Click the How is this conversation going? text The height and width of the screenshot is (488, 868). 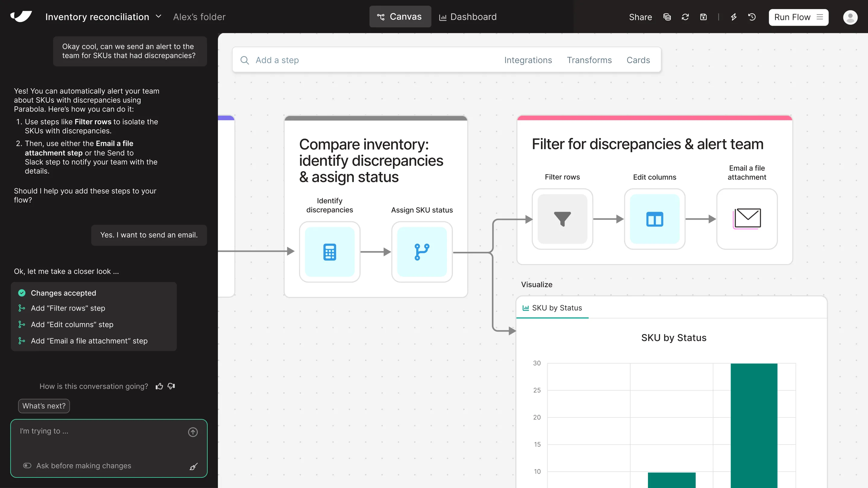[x=94, y=386]
